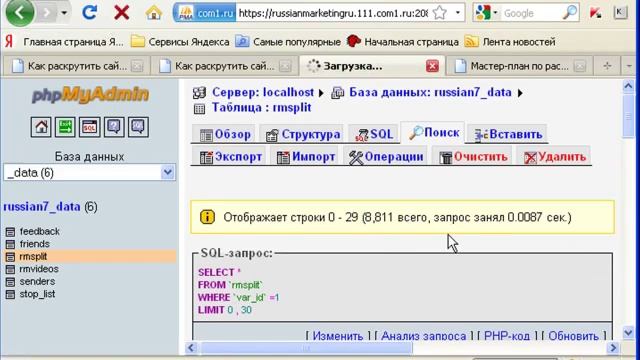This screenshot has height=360, width=640.
Task: Click the Анализ запроса link
Action: point(423,336)
